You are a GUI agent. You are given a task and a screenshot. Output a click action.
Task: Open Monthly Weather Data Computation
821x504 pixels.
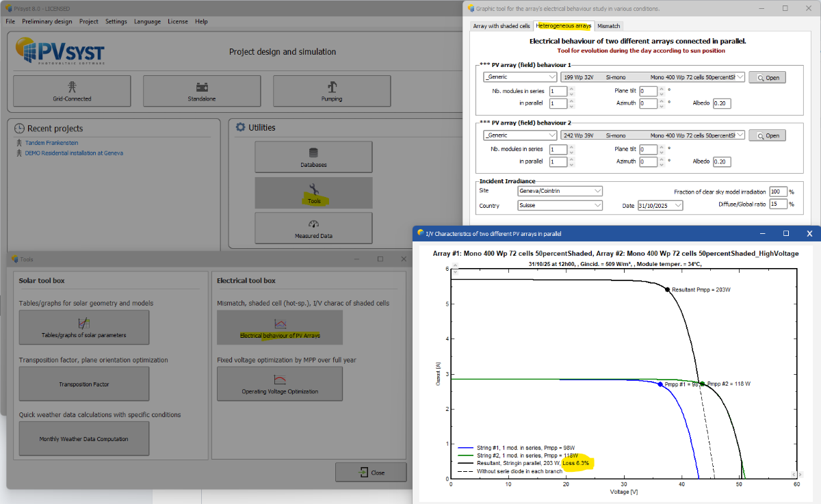click(83, 438)
